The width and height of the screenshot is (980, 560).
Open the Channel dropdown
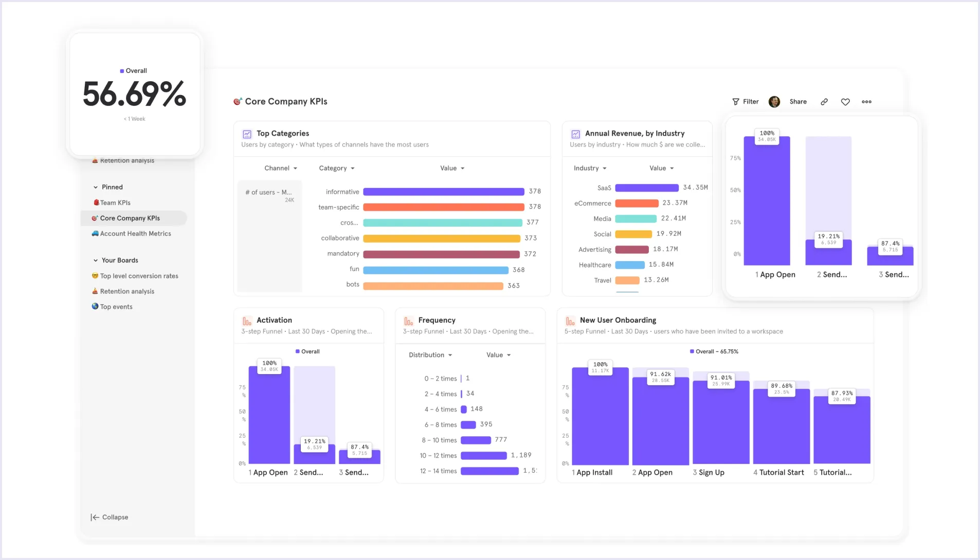coord(281,169)
